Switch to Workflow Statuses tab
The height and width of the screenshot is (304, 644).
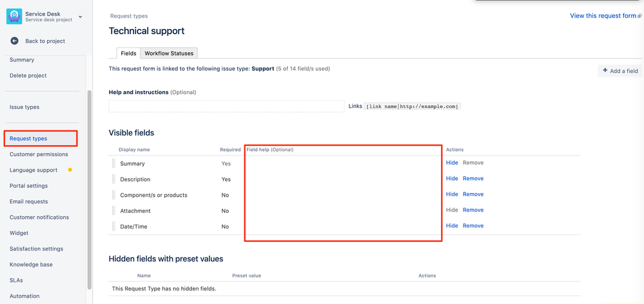[x=169, y=54]
